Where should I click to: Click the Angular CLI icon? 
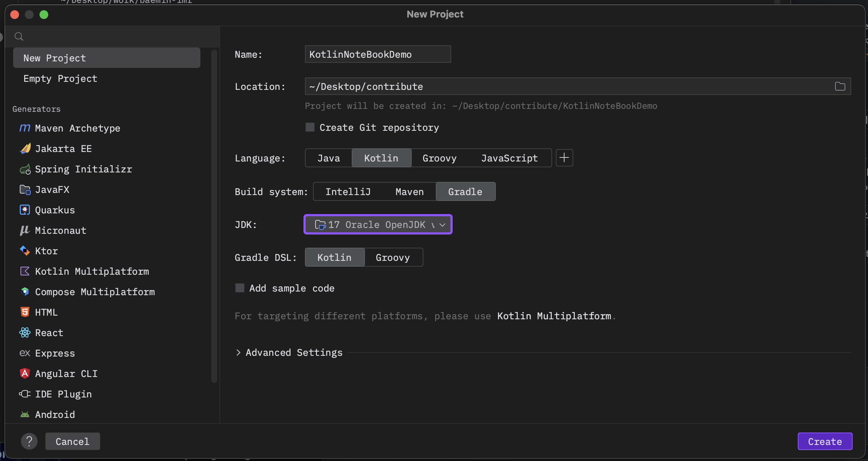pyautogui.click(x=24, y=374)
